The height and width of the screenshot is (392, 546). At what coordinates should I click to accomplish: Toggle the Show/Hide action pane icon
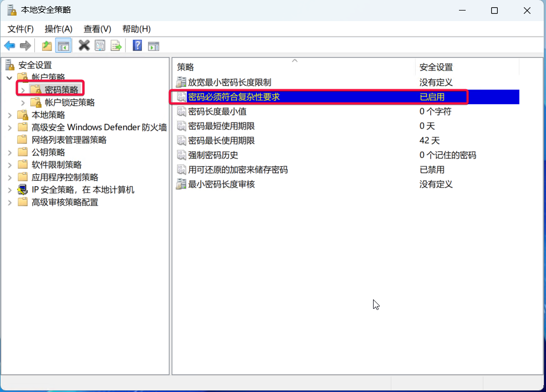[154, 46]
